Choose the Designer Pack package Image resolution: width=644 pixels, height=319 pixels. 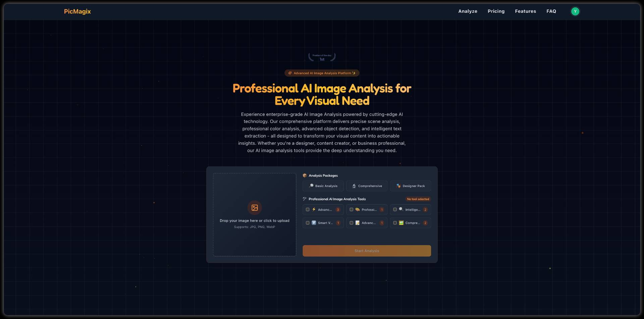[x=410, y=186]
